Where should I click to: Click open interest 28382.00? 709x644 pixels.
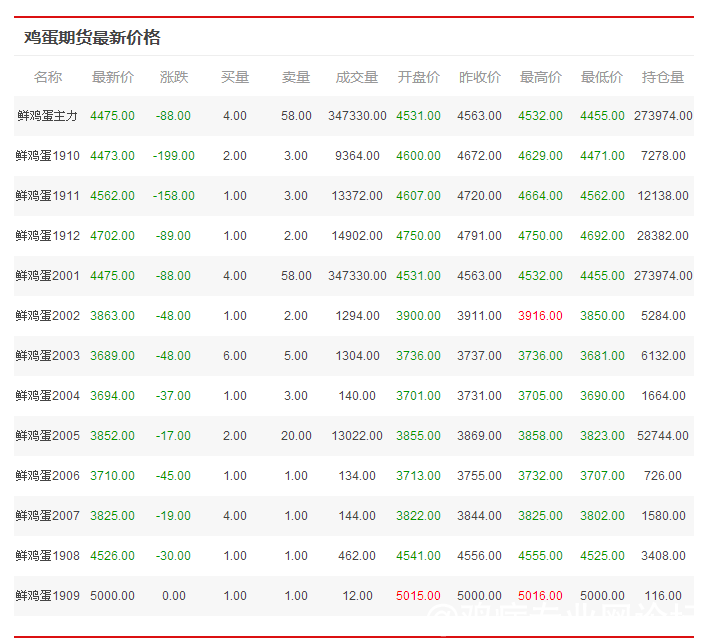point(663,236)
